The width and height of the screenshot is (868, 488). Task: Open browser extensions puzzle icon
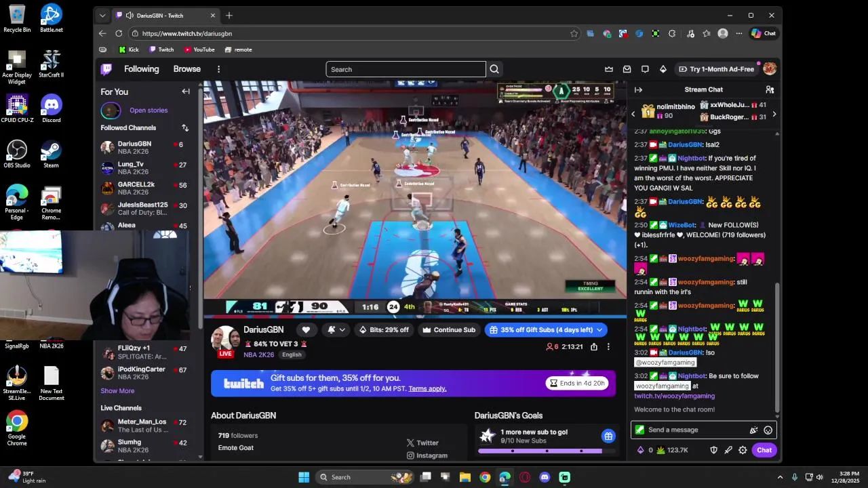tap(672, 33)
